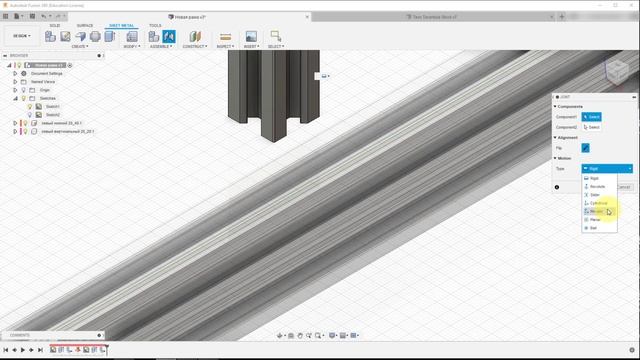
Task: Jump to the timeline end
Action: [x=40, y=350]
